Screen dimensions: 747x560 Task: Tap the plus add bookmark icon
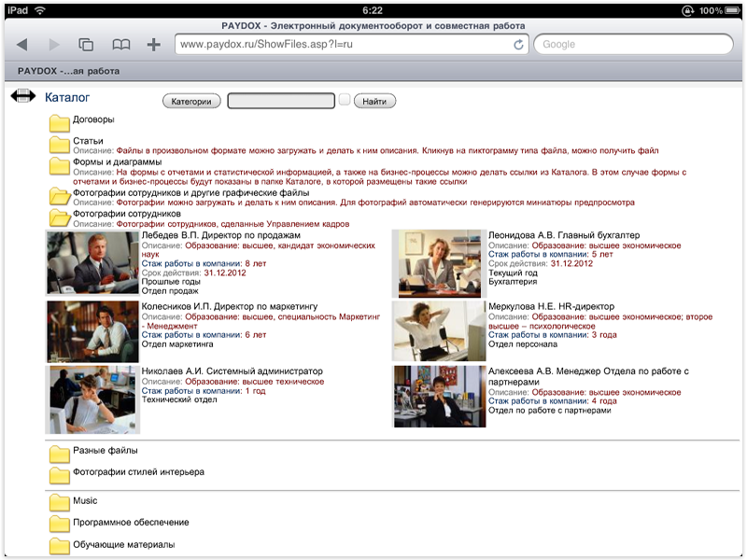click(153, 44)
